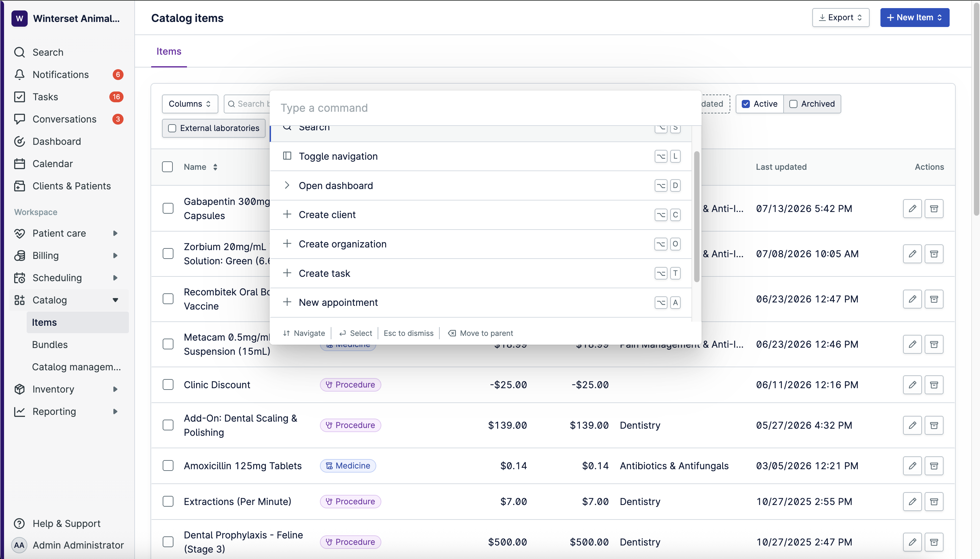Check the External laboratories checkbox
This screenshot has height=559, width=980.
click(172, 128)
